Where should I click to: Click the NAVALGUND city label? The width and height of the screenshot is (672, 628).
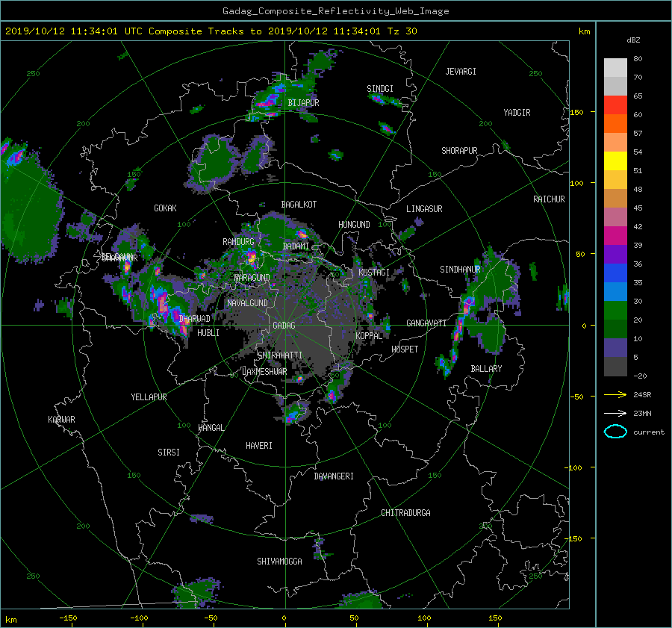click(x=247, y=303)
